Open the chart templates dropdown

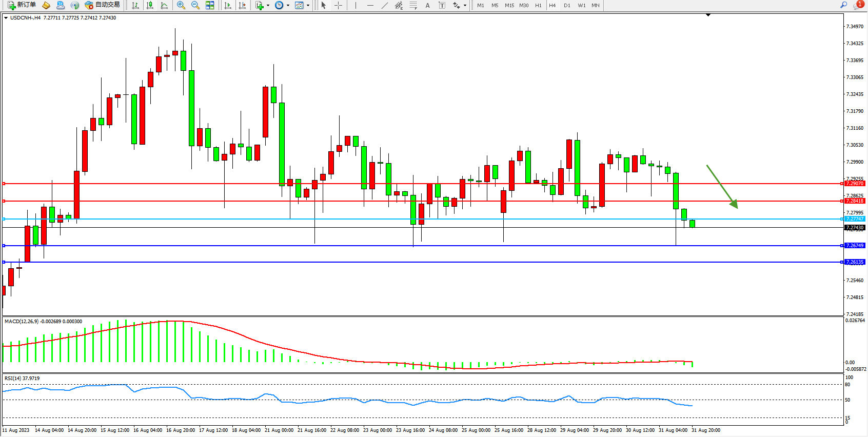click(x=308, y=5)
